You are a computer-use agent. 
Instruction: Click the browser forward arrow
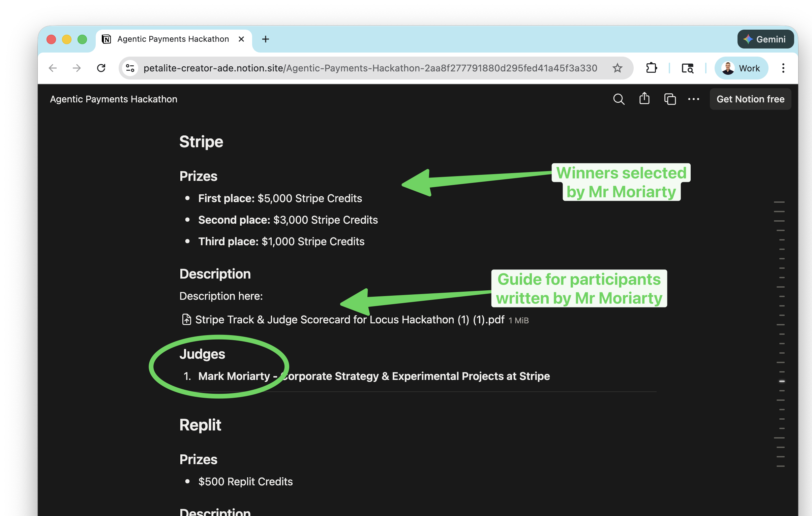77,68
